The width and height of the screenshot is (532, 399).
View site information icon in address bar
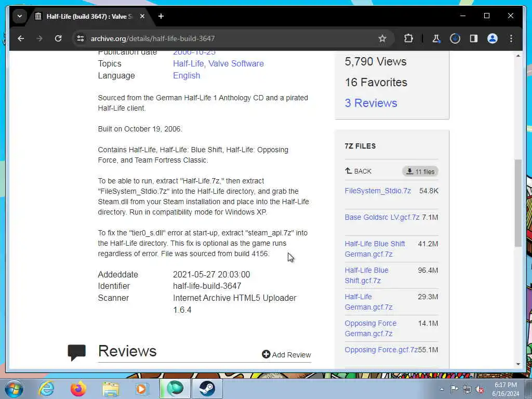(81, 38)
